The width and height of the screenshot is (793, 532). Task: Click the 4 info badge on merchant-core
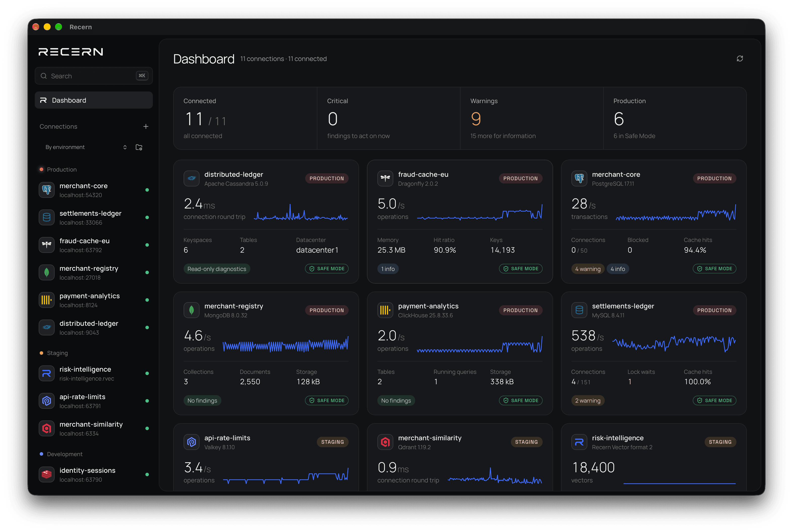click(617, 269)
